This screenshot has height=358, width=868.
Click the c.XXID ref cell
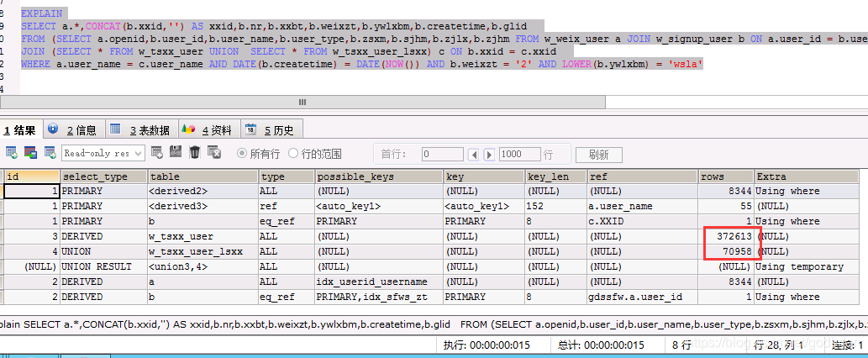[x=642, y=221]
